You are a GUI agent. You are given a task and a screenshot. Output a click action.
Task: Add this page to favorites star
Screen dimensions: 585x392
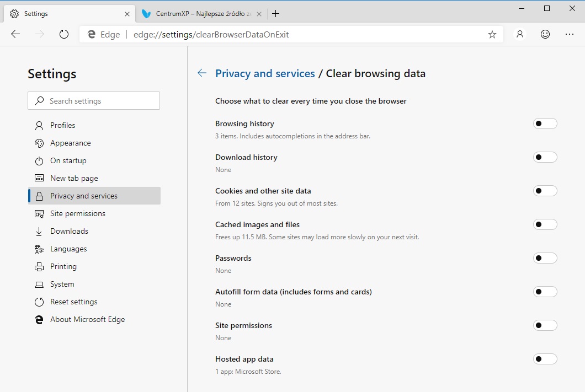pos(492,35)
